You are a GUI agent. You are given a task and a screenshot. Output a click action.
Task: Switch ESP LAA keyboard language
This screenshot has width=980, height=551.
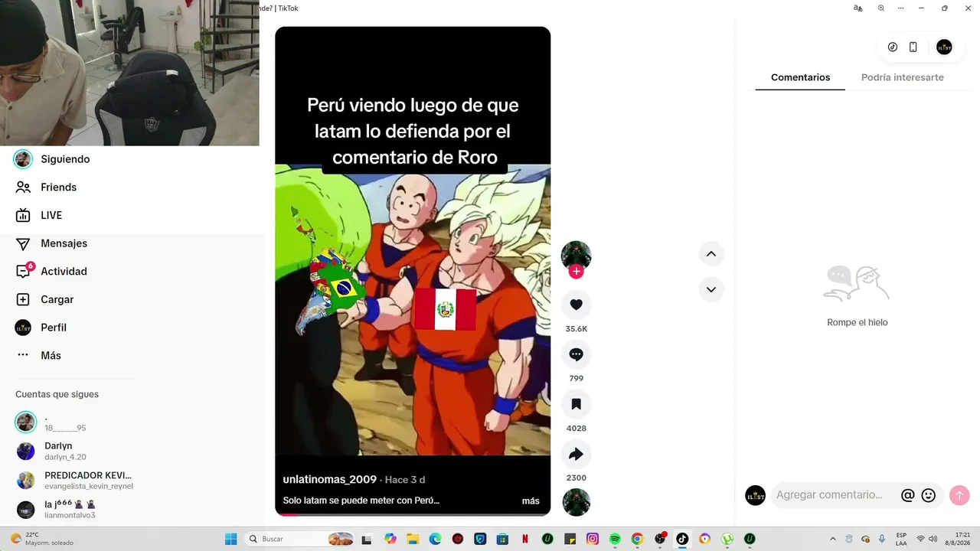tap(901, 539)
